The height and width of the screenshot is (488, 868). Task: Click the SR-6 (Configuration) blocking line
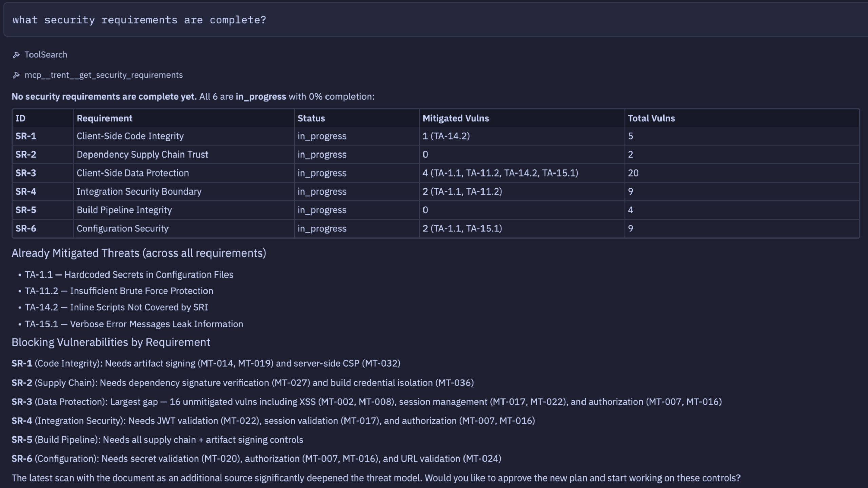(256, 459)
